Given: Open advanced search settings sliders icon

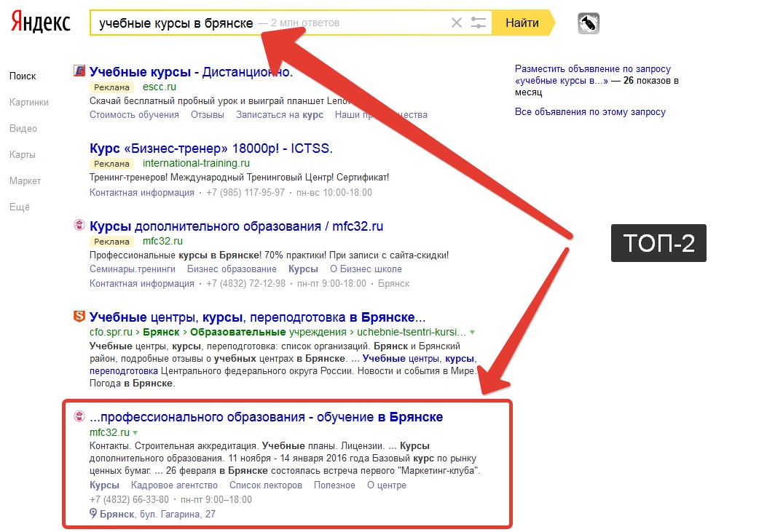Looking at the screenshot, I should [x=478, y=23].
